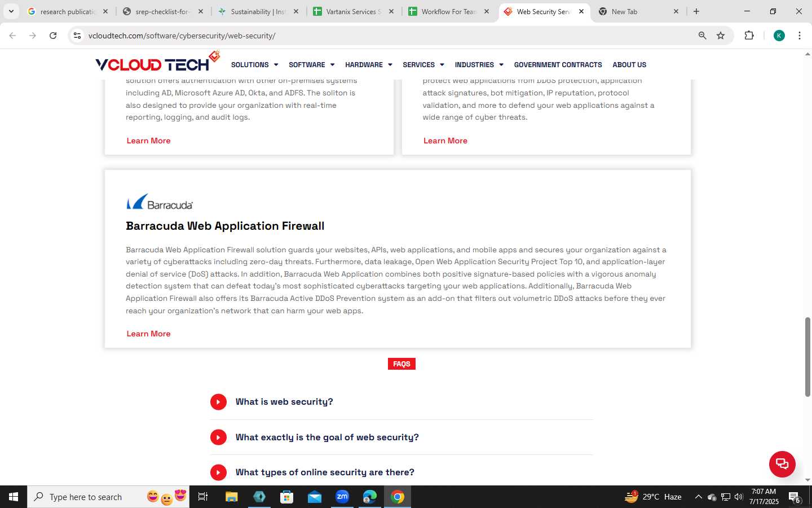Screen dimensions: 812x508
Task: Close the Vartanix Services tab
Action: tap(391, 11)
